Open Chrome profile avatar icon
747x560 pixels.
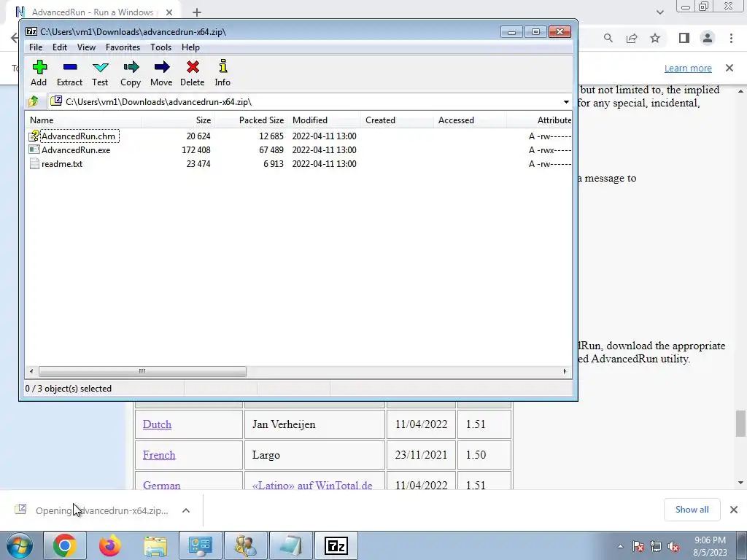click(708, 38)
